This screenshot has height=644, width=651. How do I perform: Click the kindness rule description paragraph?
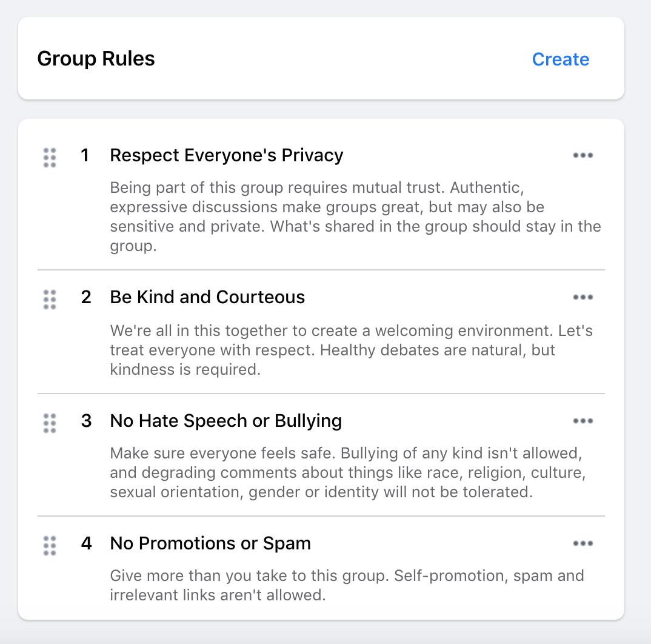point(351,350)
